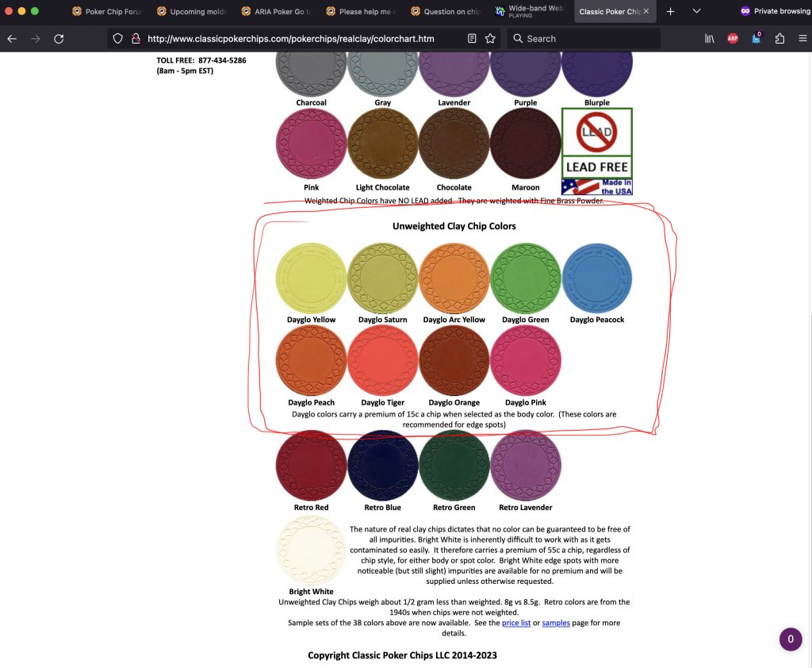812x668 pixels.
Task: Open the Extensions puzzle piece icon
Action: tap(779, 38)
